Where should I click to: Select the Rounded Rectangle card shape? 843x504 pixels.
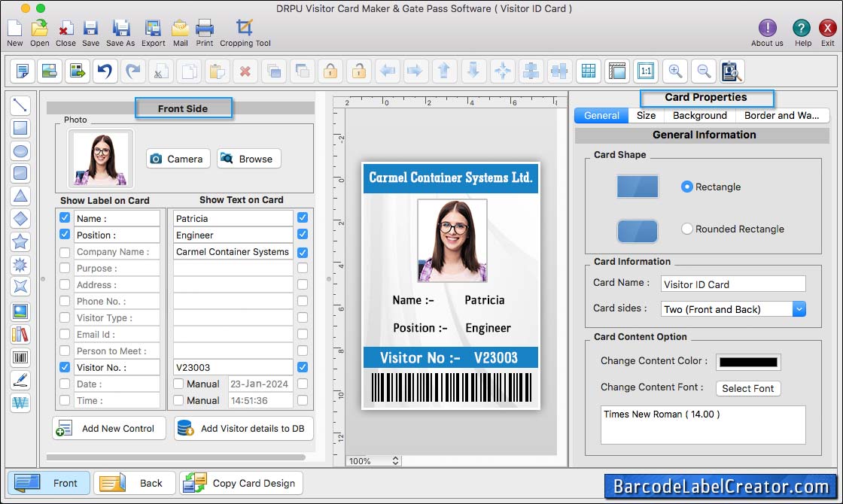click(x=686, y=229)
